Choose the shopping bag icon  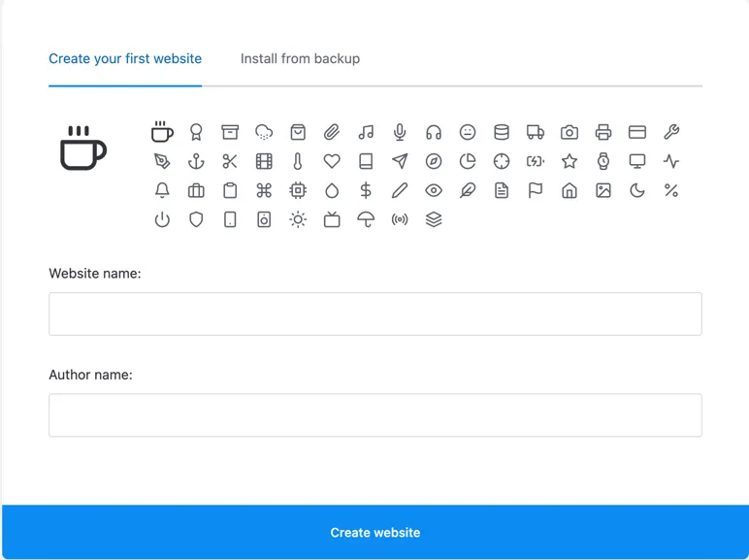[x=298, y=132]
